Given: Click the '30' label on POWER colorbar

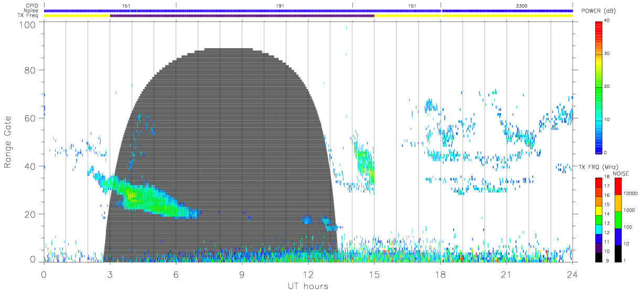Looking at the screenshot, I should (607, 53).
